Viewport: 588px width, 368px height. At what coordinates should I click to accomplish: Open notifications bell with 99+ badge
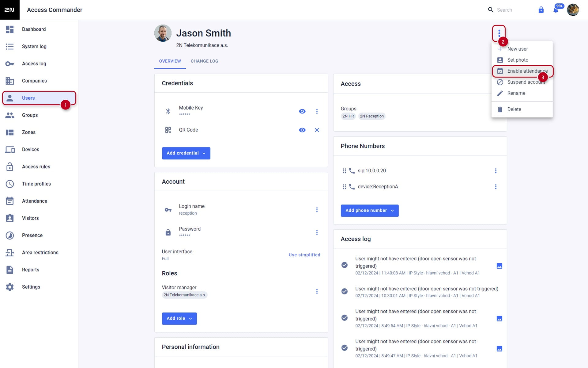(556, 10)
